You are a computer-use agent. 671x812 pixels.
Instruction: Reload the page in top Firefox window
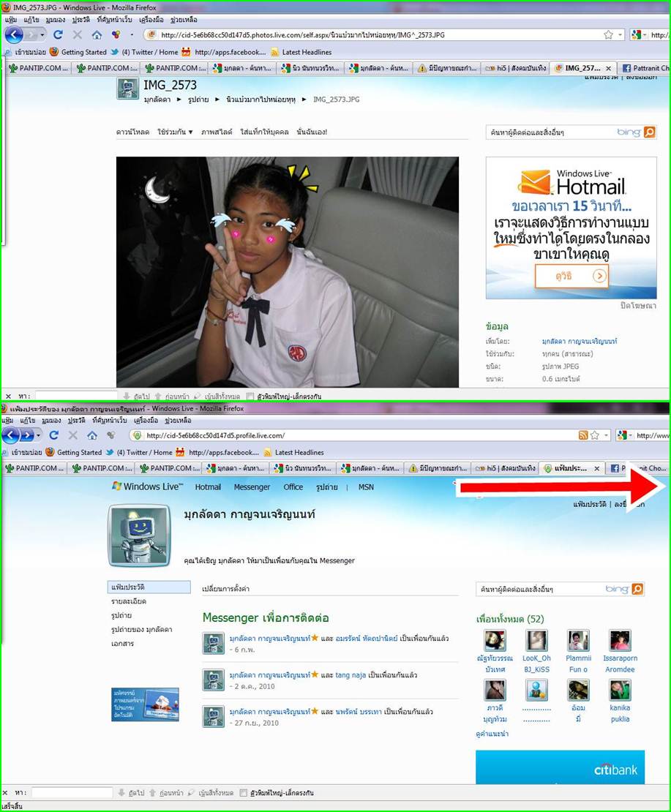(x=58, y=34)
